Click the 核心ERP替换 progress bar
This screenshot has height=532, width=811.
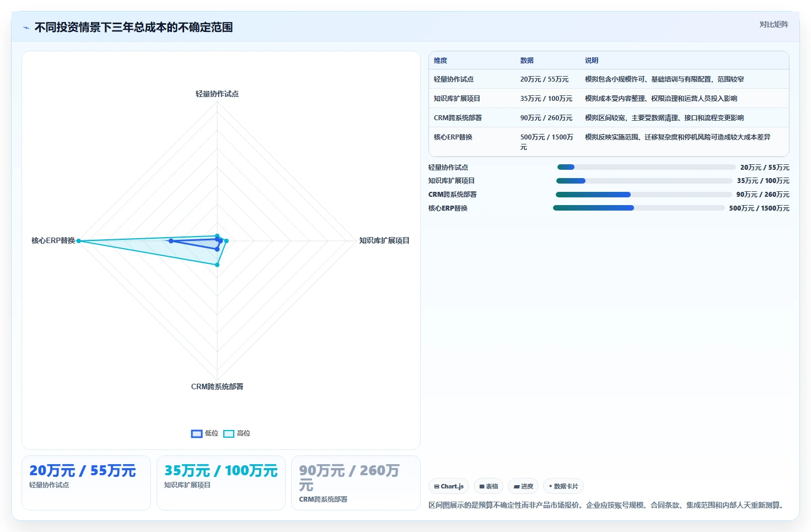tap(638, 208)
